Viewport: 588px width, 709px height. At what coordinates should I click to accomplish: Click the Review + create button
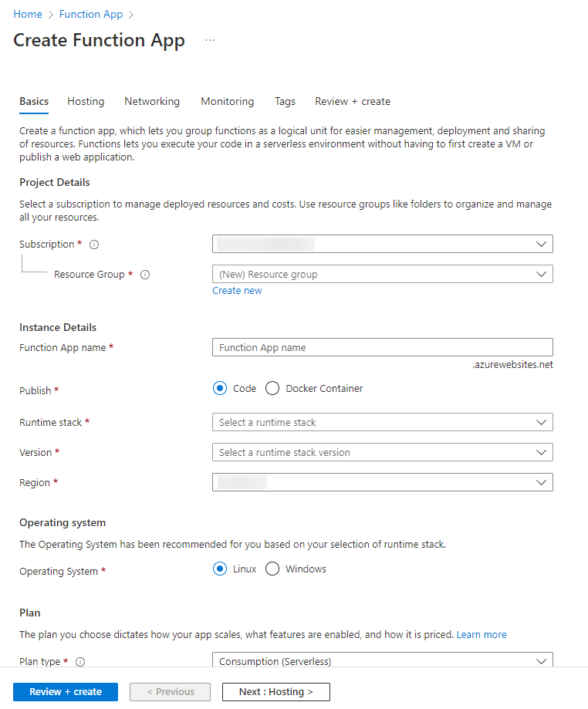pyautogui.click(x=65, y=691)
